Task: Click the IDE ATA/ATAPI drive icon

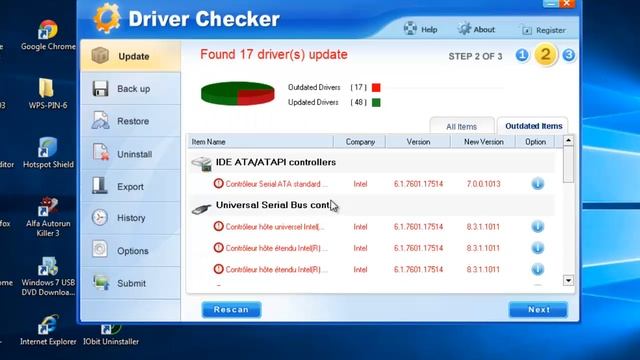Action: pyautogui.click(x=202, y=164)
